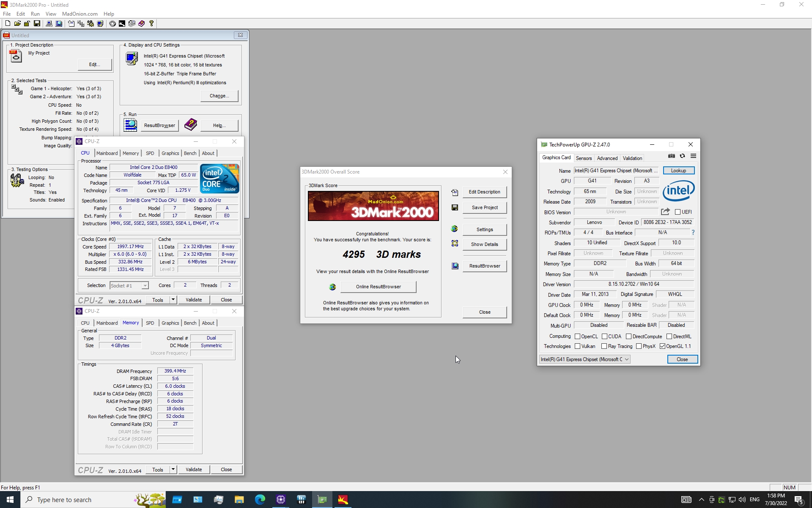The width and height of the screenshot is (812, 508).
Task: Open the Socket #1 selection dropdown in CPU-Z
Action: click(x=129, y=286)
